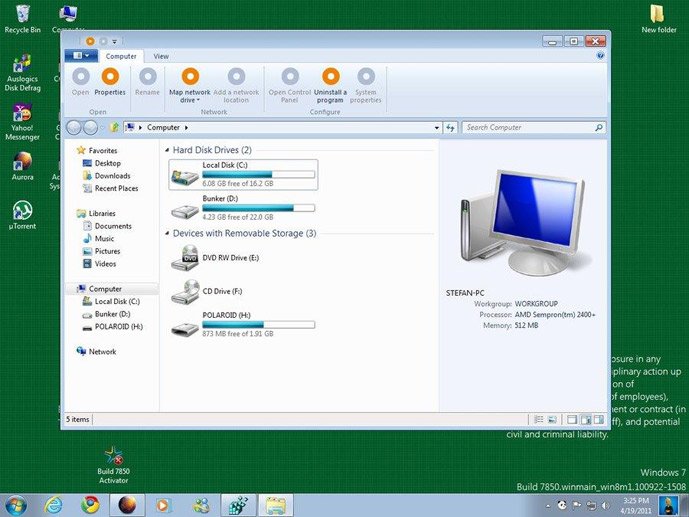Screen dimensions: 689x517
Task: Click Local Disk (C:) usage bar
Action: pyautogui.click(x=258, y=174)
